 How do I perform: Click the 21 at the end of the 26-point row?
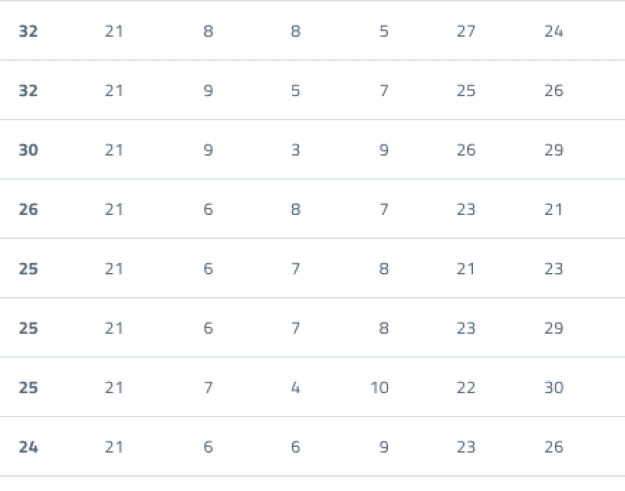coord(554,209)
